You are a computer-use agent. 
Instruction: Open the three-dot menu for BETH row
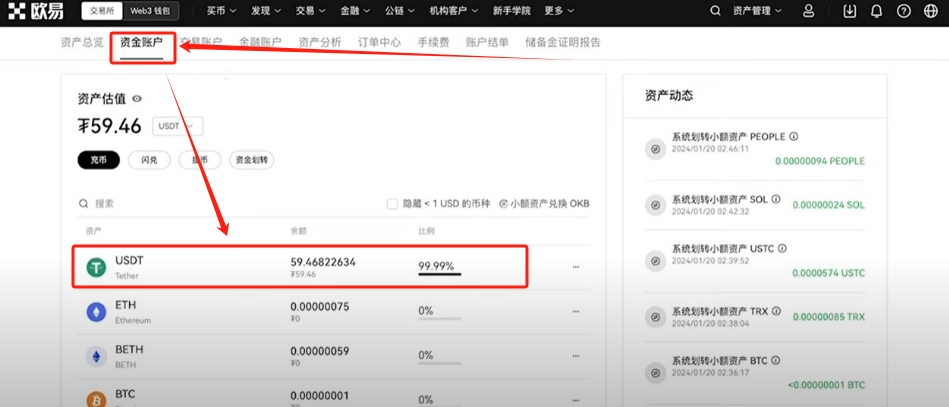(x=576, y=357)
